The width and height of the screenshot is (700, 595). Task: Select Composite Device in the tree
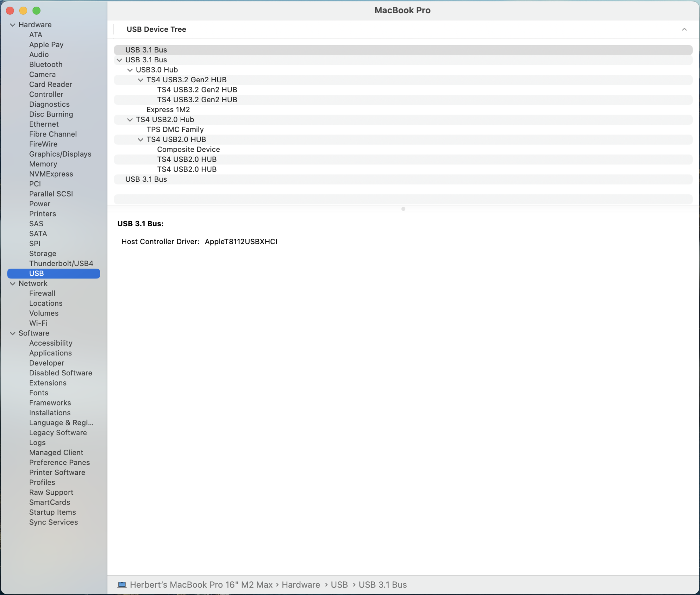(x=188, y=150)
